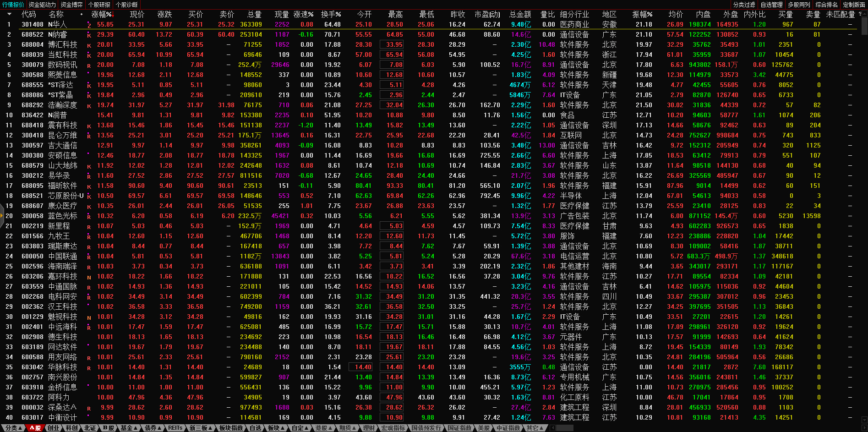
Task: Sort by the 换手% column header
Action: pyautogui.click(x=331, y=14)
